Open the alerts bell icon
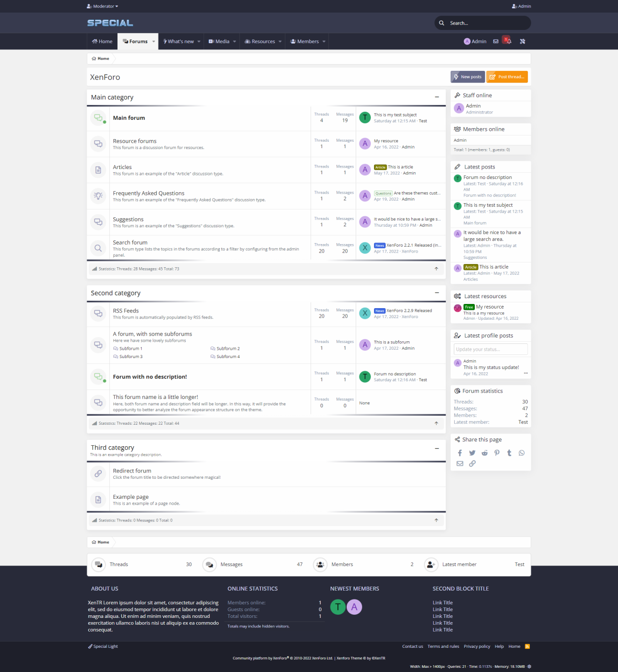 pyautogui.click(x=508, y=41)
